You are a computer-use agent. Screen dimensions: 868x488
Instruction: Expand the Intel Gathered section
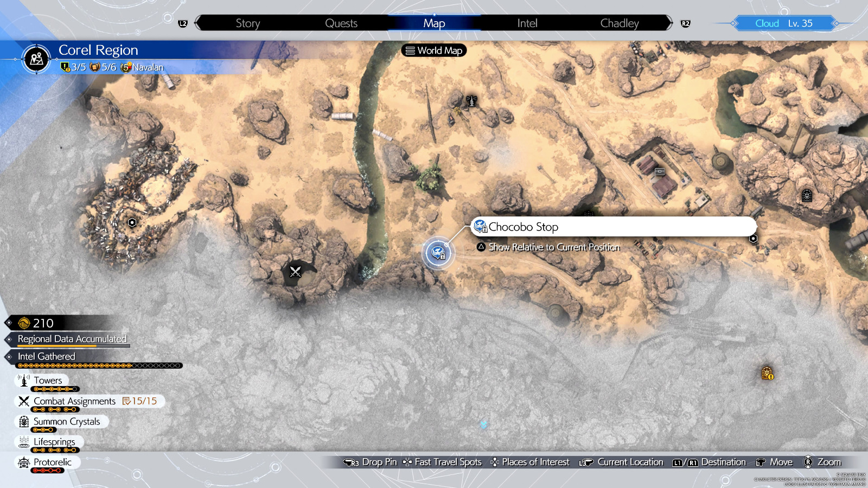coord(47,357)
